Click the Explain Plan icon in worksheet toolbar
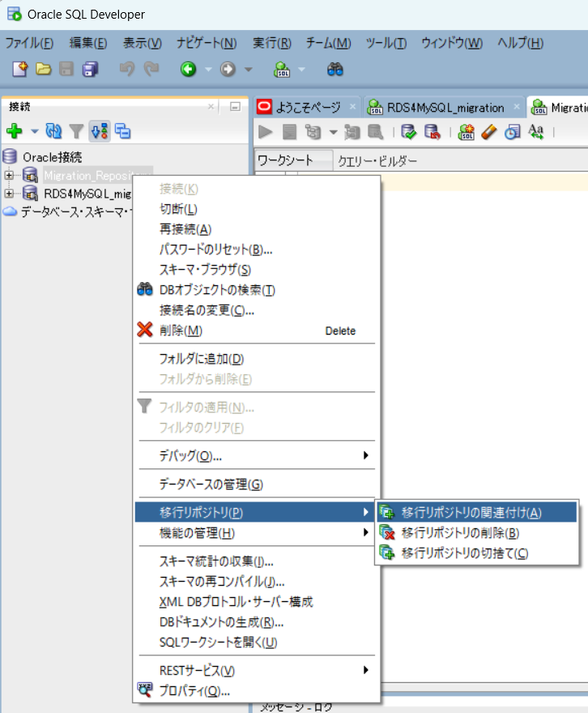Viewport: 588px width, 713px height. [313, 132]
